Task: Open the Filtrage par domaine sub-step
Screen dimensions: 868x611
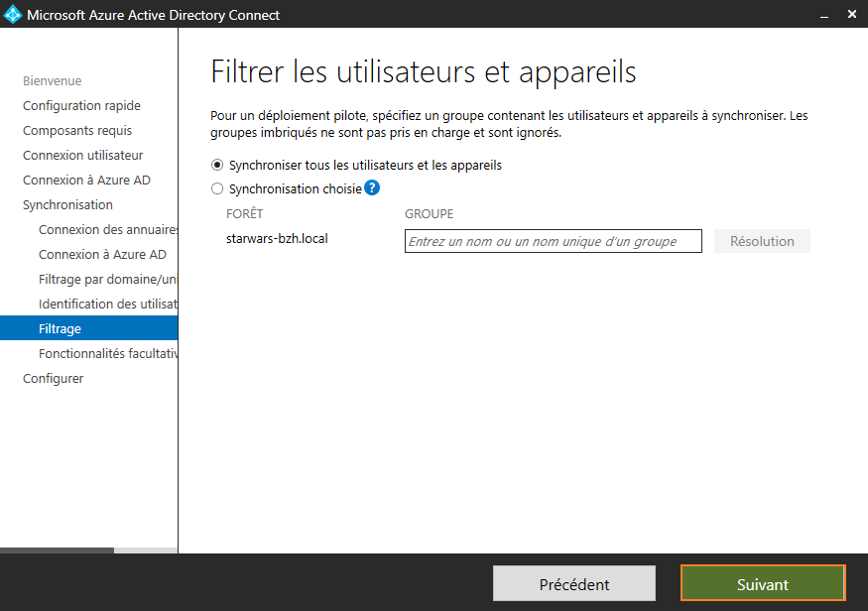Action: (x=108, y=280)
